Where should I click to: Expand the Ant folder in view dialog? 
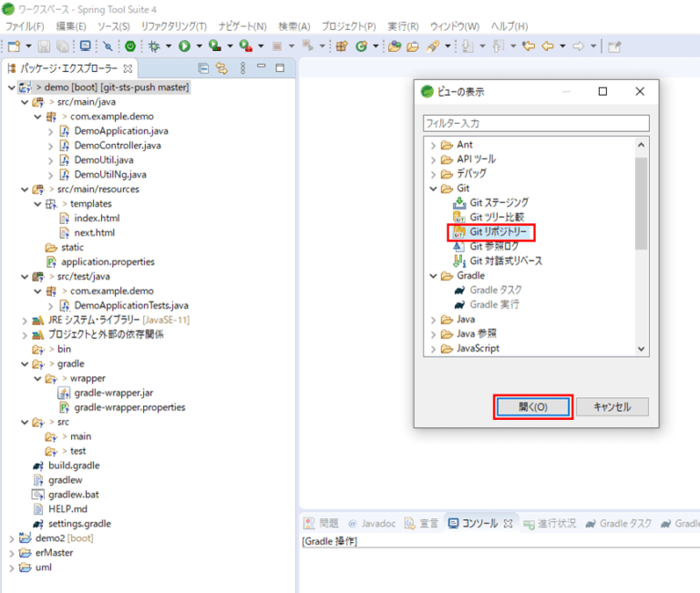point(434,145)
